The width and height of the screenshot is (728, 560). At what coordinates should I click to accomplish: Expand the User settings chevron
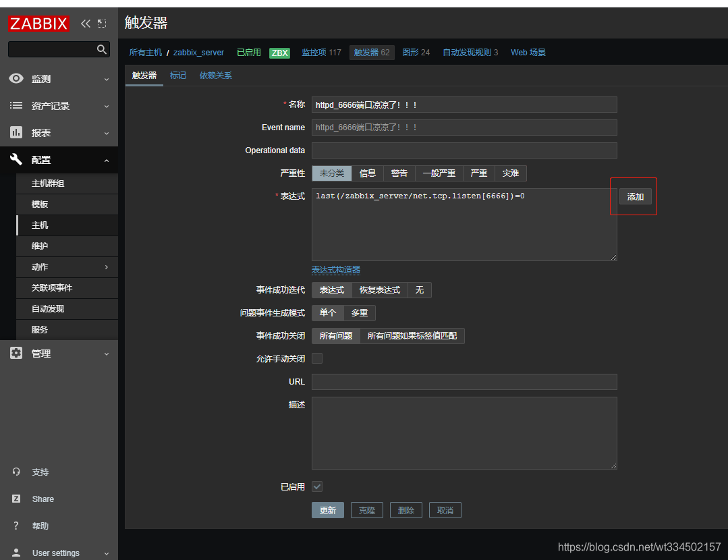pyautogui.click(x=107, y=553)
